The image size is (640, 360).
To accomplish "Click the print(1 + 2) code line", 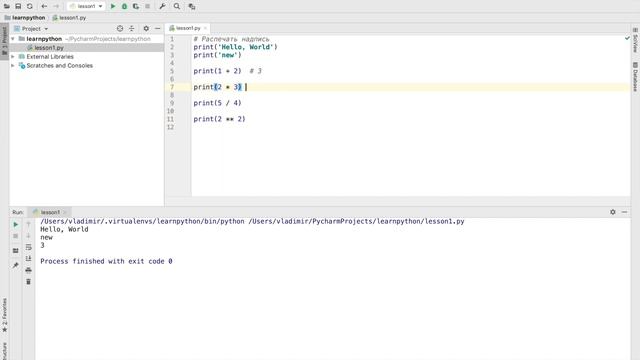I will point(218,71).
